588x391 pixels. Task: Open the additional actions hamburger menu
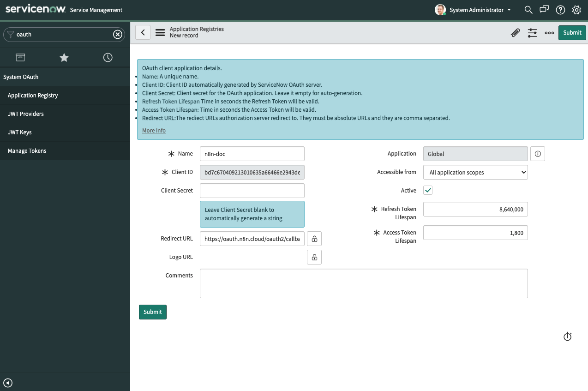(x=160, y=32)
